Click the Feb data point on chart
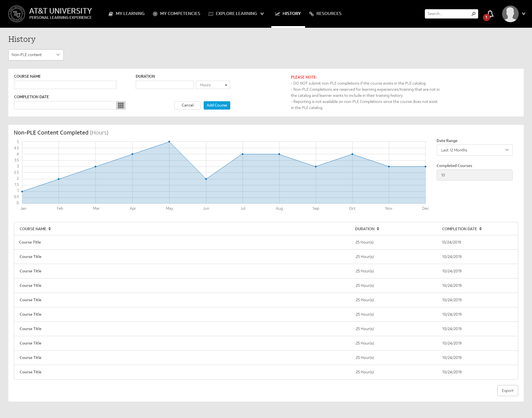This screenshot has height=418, width=532. [x=59, y=179]
